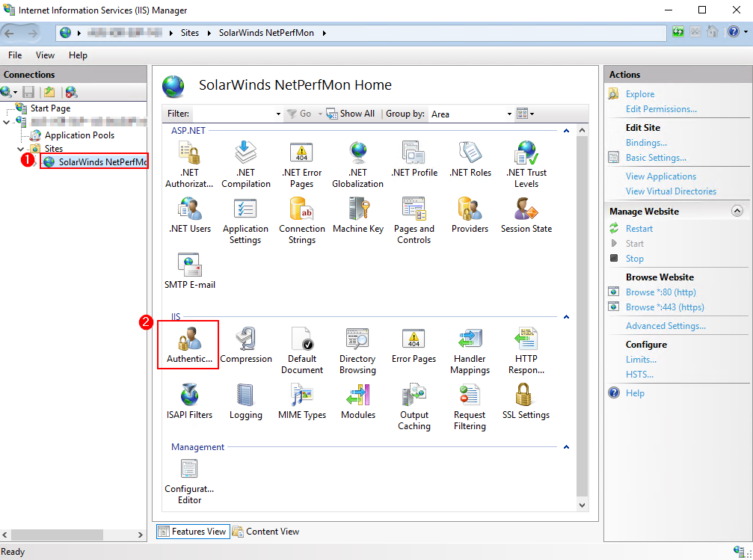The image size is (753, 560).
Task: Click the Bindings... link
Action: [646, 143]
